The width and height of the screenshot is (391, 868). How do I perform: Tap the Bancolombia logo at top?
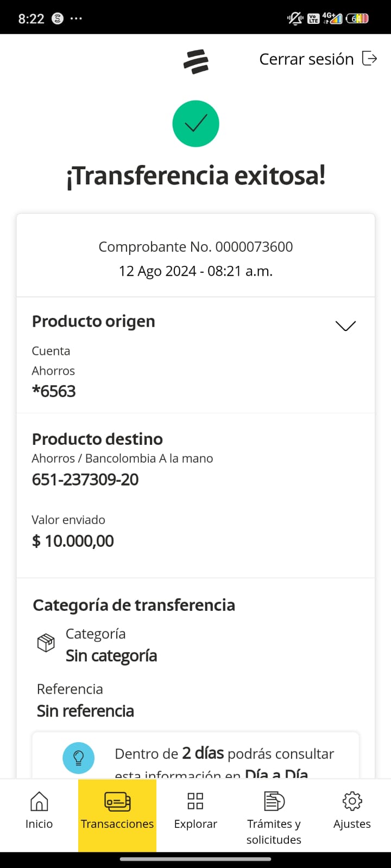point(196,61)
